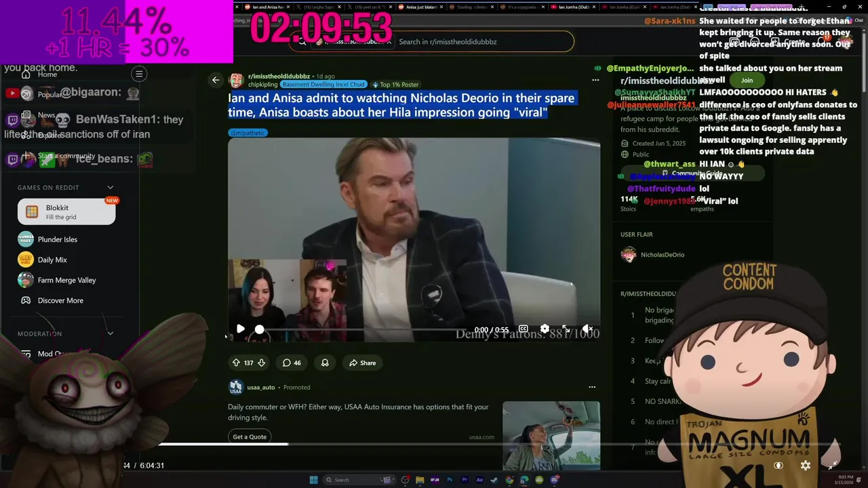
Task: Share the Ian and Anisa post
Action: pyautogui.click(x=362, y=363)
